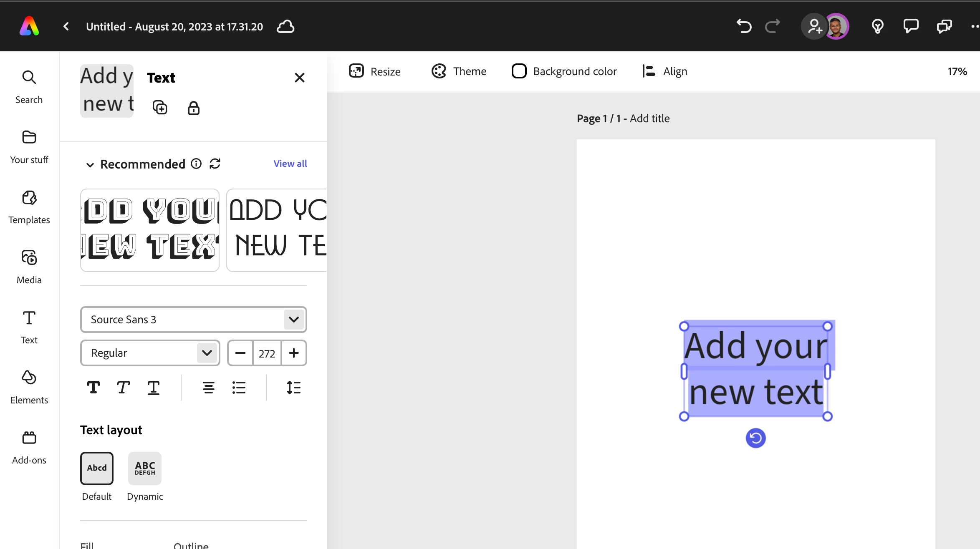Click the Resize button
The width and height of the screenshot is (980, 549).
pos(374,71)
